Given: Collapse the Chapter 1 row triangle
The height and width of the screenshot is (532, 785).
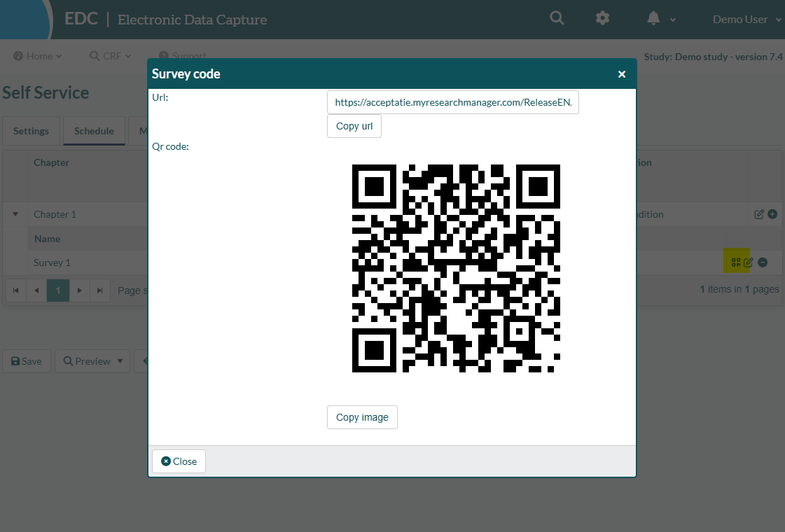Looking at the screenshot, I should [15, 214].
